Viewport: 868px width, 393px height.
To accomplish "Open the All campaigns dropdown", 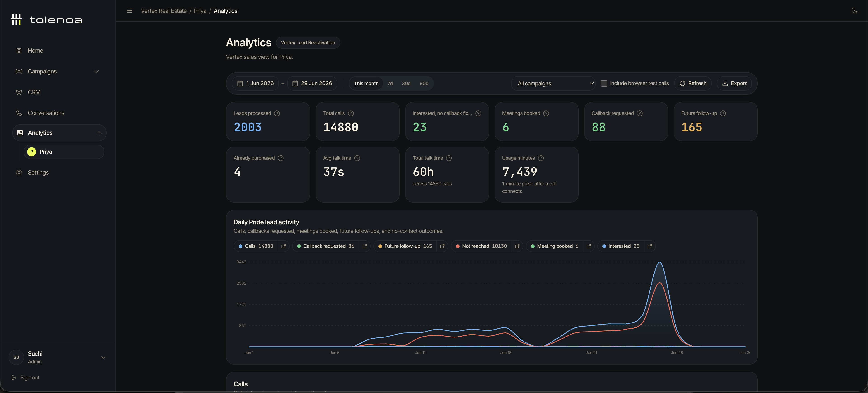I will 553,83.
